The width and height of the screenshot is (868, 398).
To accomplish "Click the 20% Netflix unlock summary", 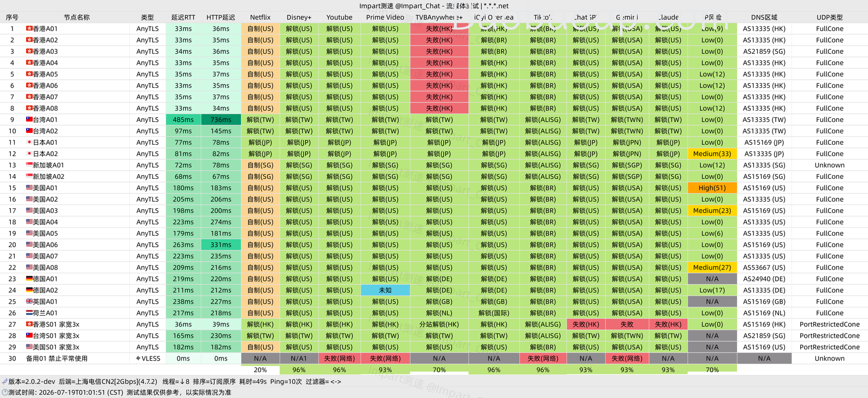I will tap(261, 370).
